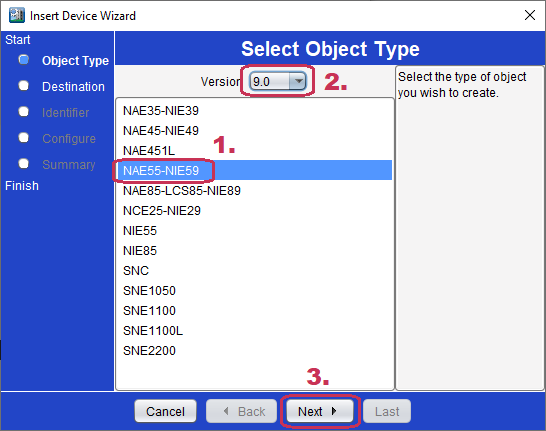Select SNC in object list
Screen dimensions: 546x431
(255, 271)
